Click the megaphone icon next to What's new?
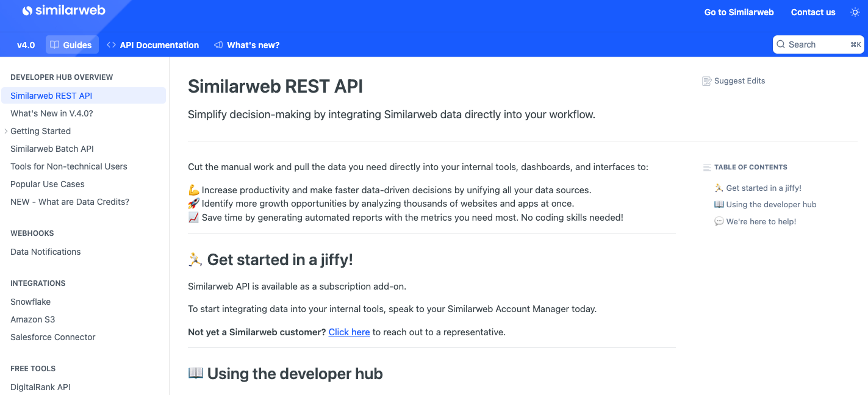This screenshot has height=395, width=868. point(217,44)
